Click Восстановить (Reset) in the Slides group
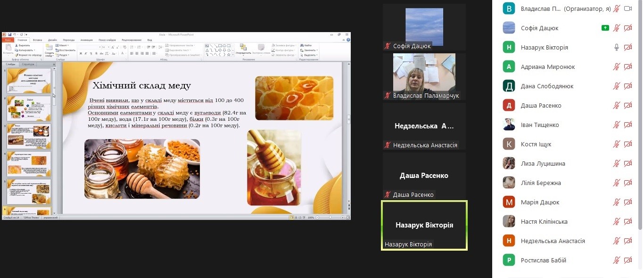Viewport: 644px width, 278px height. (x=66, y=50)
